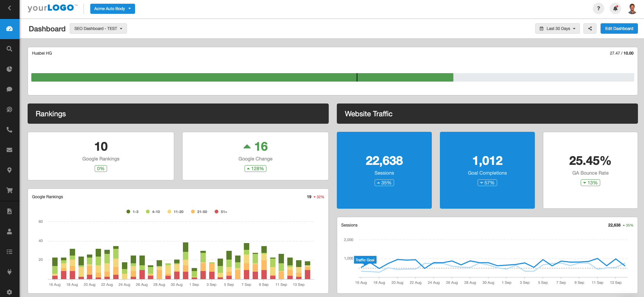Viewport: 644px width, 297px height.
Task: Click the 27.47 / 10.00 value
Action: pyautogui.click(x=621, y=53)
